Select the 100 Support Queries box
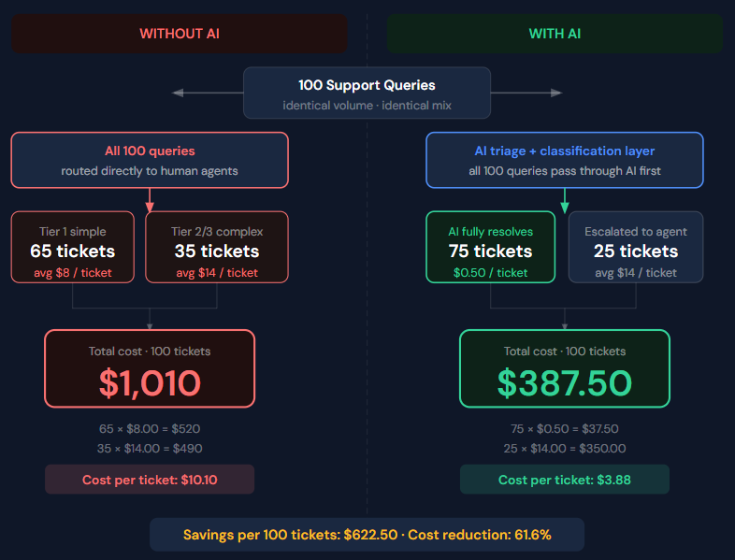 point(367,93)
